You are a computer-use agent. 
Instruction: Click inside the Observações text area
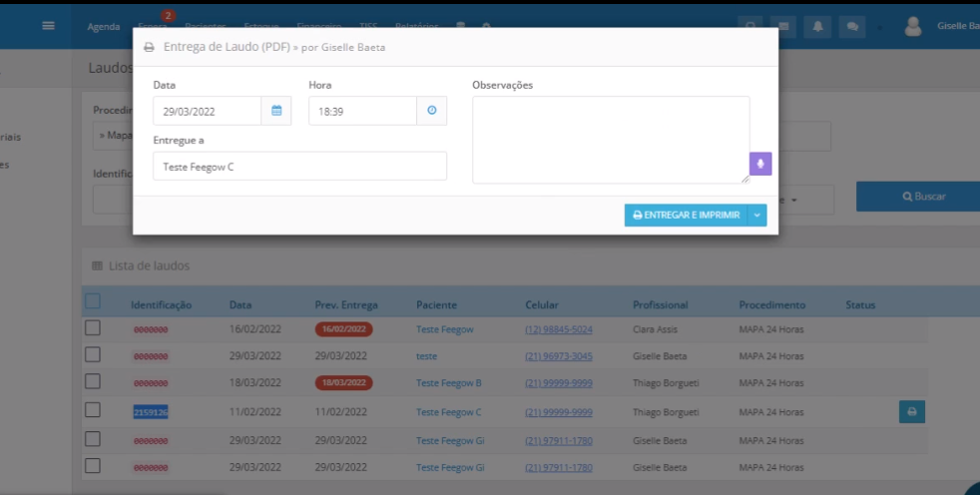pyautogui.click(x=611, y=140)
